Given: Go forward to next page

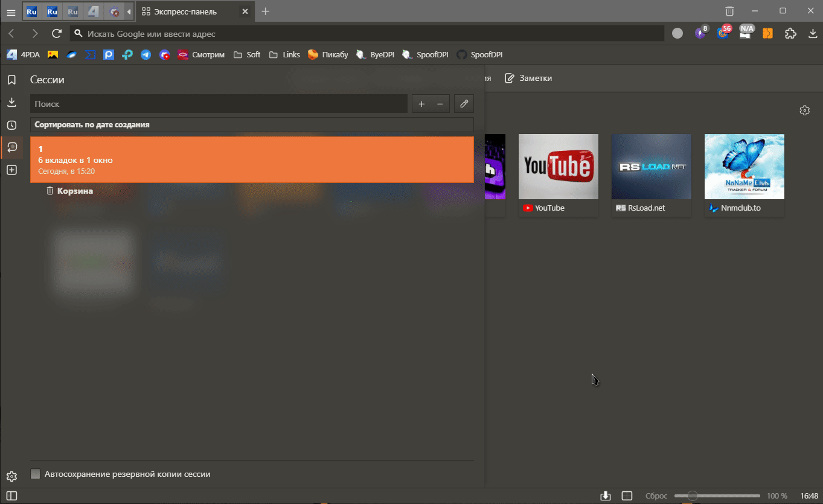Looking at the screenshot, I should [34, 34].
